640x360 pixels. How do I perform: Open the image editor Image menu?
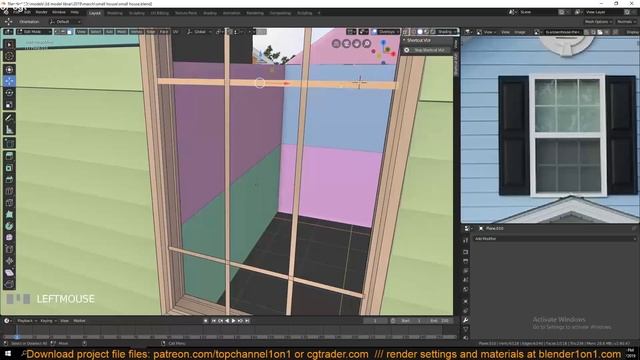(520, 32)
